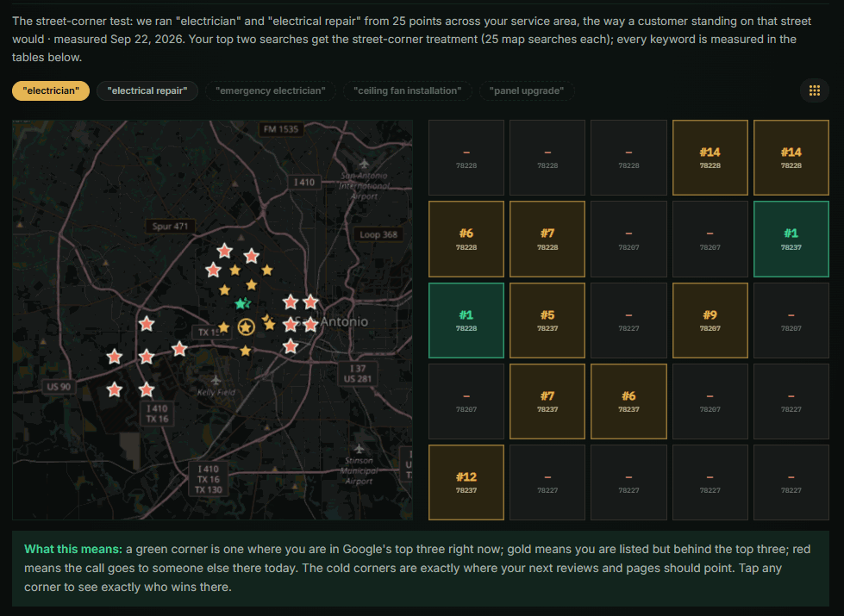Tap the #12 78237 gold cell
The height and width of the screenshot is (616, 844).
coord(466,482)
